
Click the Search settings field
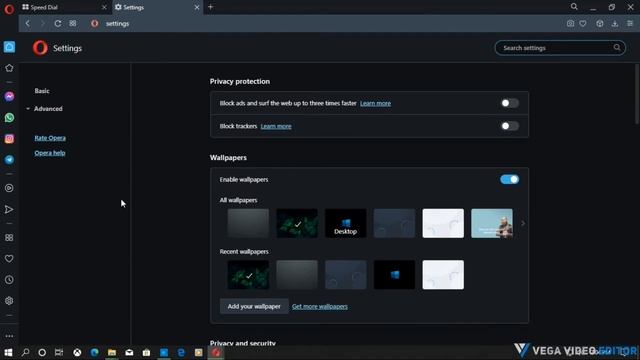(x=560, y=48)
